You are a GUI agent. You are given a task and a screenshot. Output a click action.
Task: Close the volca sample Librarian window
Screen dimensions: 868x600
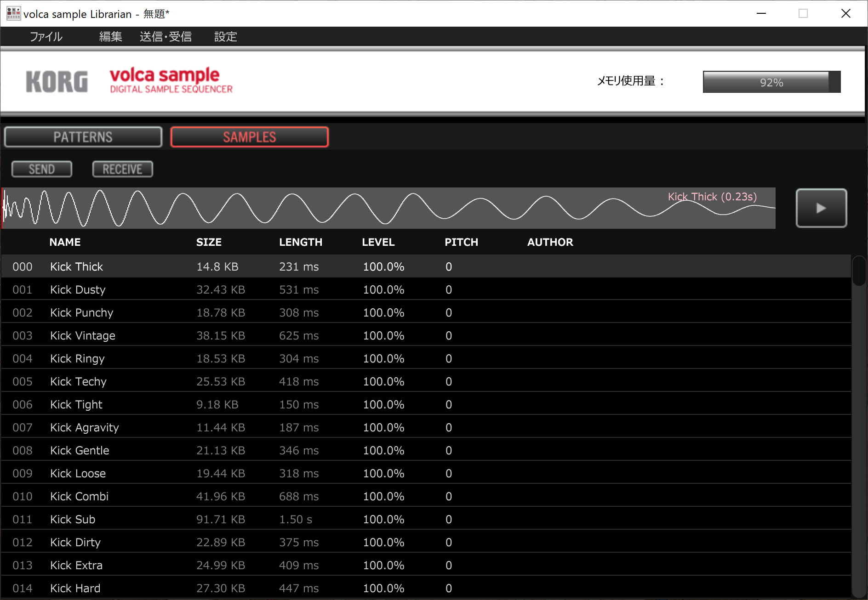[845, 13]
